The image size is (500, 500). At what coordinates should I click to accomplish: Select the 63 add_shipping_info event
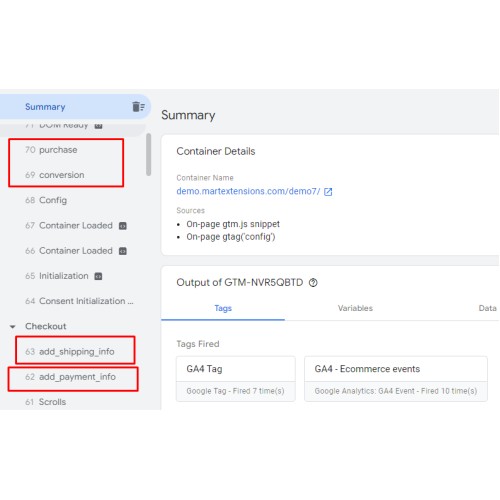click(70, 352)
